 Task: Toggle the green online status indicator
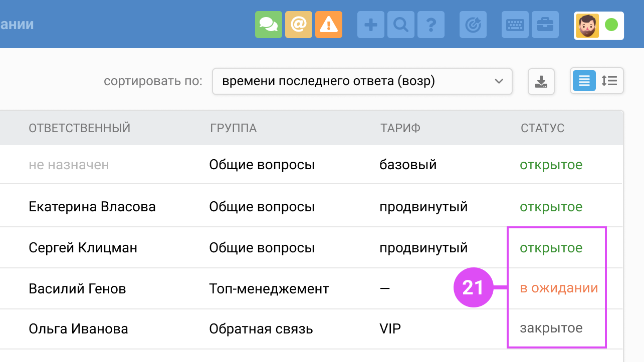(x=611, y=25)
